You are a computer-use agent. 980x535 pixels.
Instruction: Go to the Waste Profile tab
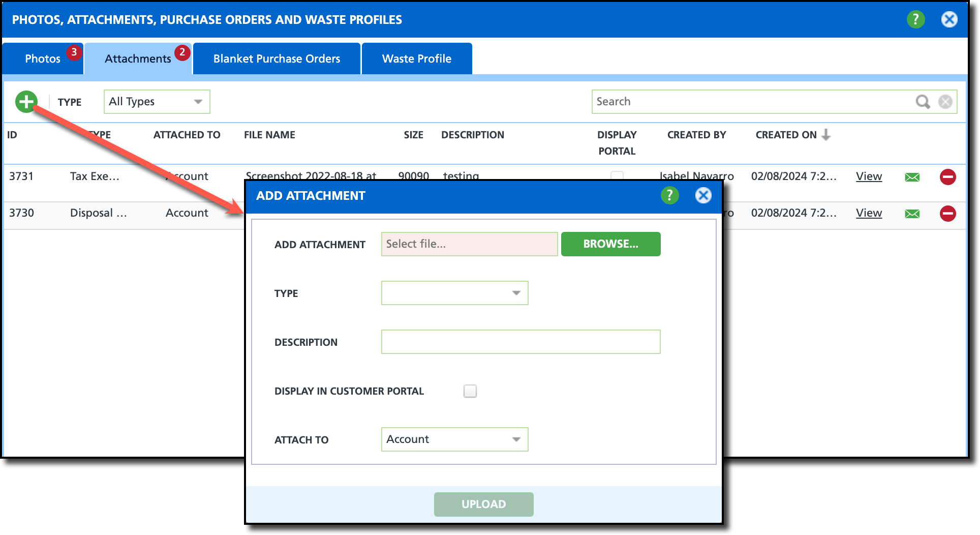[417, 58]
